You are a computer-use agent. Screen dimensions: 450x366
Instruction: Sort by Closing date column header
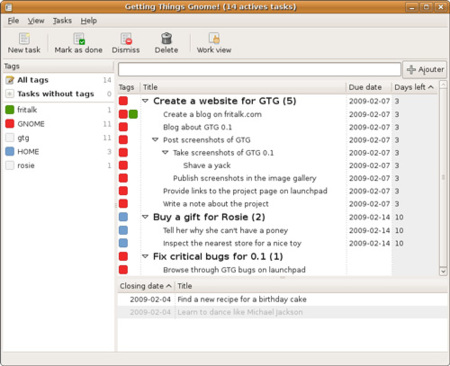pyautogui.click(x=146, y=286)
